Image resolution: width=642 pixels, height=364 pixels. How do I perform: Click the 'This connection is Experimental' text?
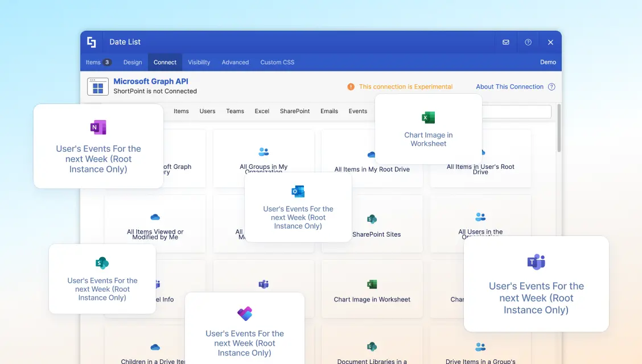406,86
